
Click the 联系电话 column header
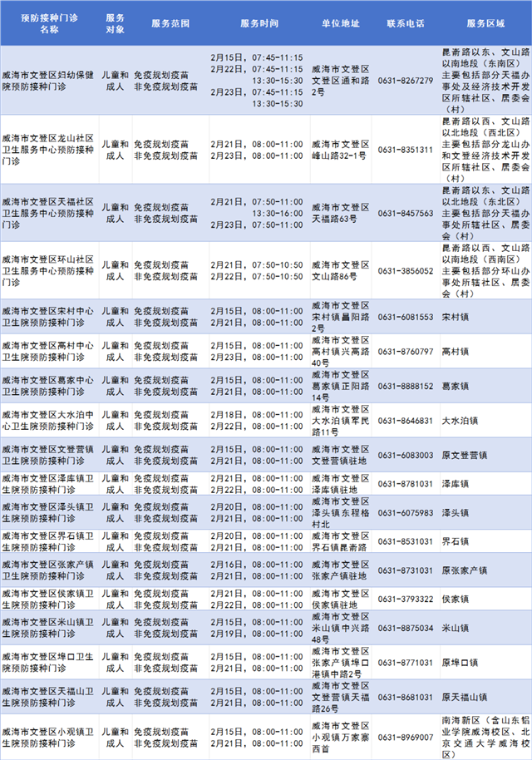tap(407, 23)
